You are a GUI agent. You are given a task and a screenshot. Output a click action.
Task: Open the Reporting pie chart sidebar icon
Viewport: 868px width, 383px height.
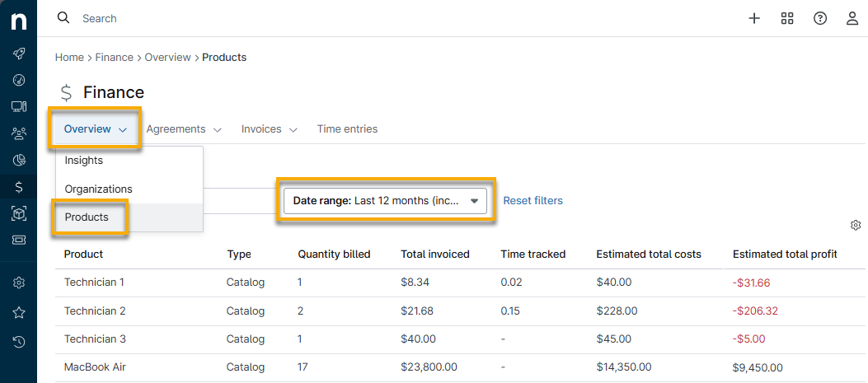coord(18,160)
